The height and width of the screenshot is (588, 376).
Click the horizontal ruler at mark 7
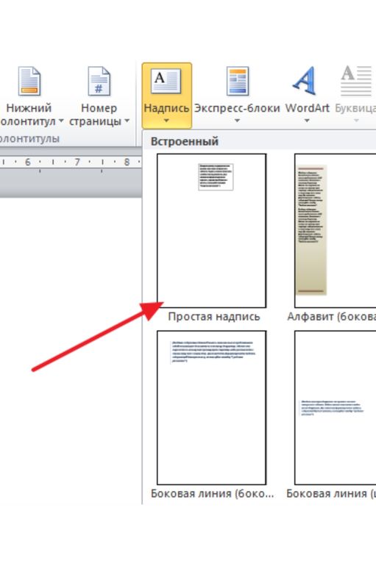[x=77, y=162]
